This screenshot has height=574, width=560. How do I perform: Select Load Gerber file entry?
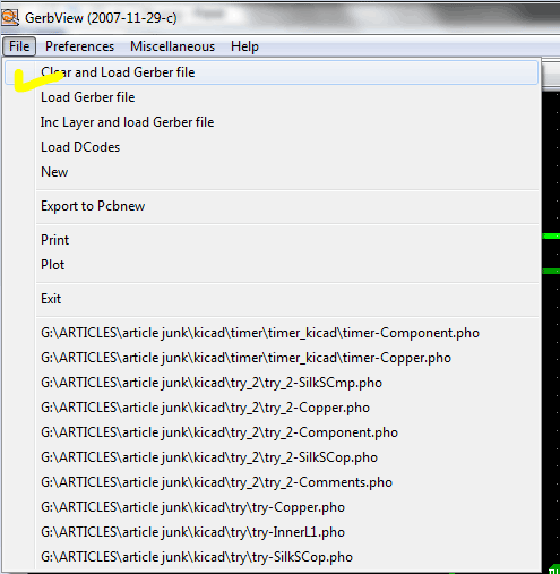pyautogui.click(x=272, y=97)
